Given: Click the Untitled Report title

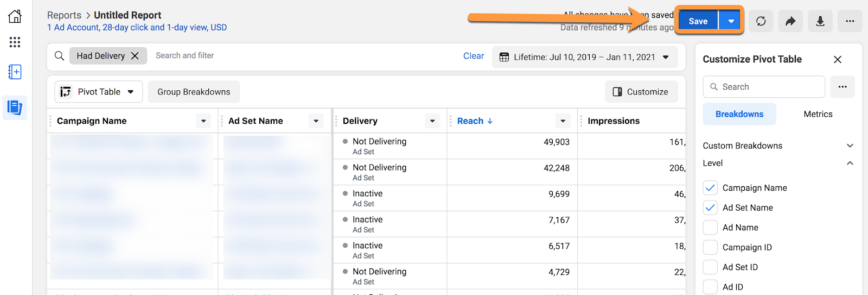Looking at the screenshot, I should tap(127, 15).
